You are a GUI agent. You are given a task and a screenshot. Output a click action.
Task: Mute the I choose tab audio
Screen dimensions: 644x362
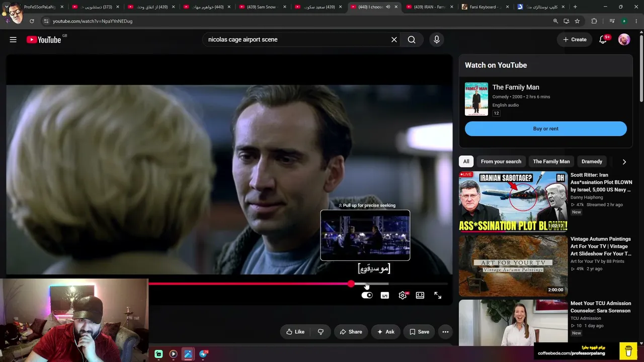coord(388,7)
